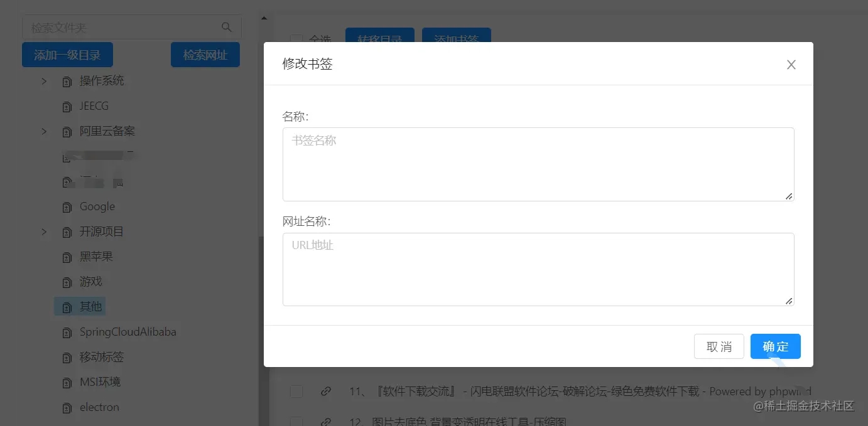Click the folder icon beside electron
The image size is (868, 426).
[67, 408]
